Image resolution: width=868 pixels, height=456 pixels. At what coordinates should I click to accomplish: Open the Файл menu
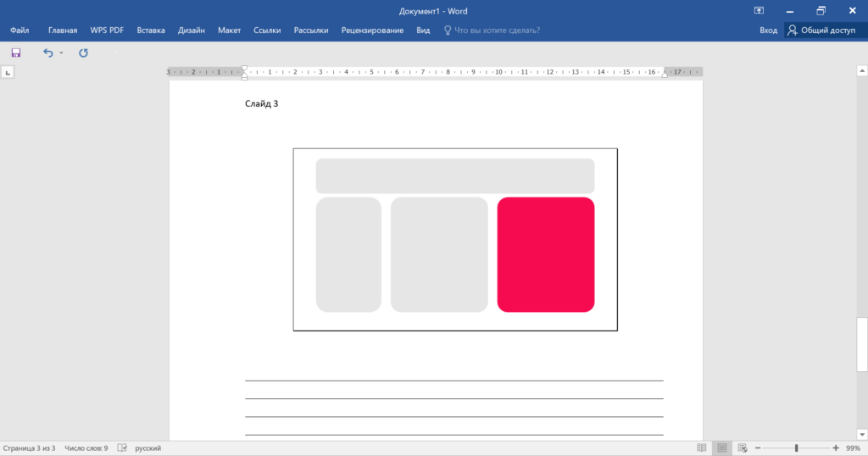point(19,31)
